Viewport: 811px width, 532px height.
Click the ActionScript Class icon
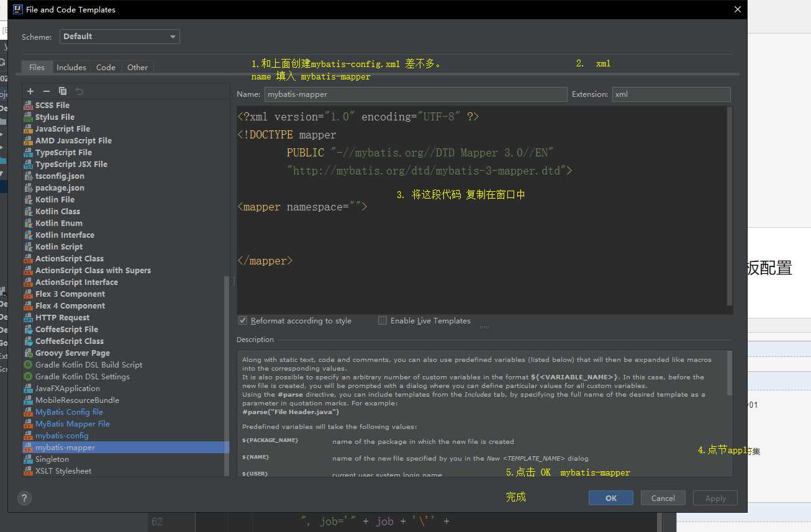[28, 259]
